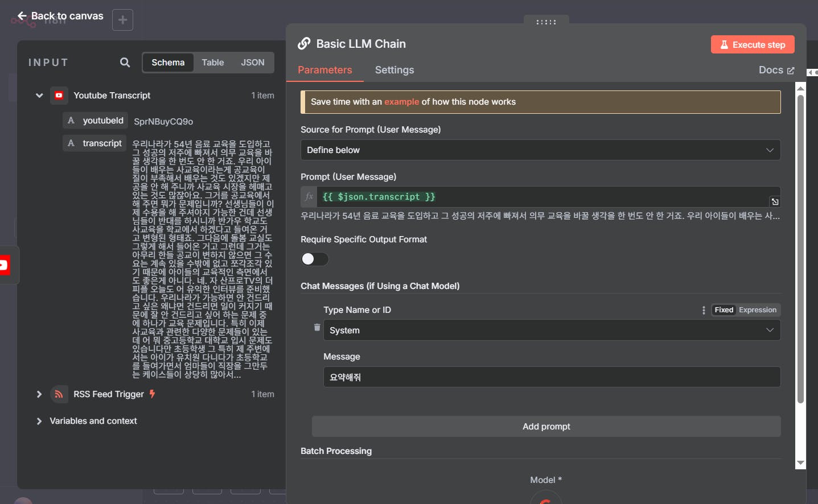Click Youtube Transcript 1 item count
Viewport: 818px width, 504px height.
tap(262, 96)
